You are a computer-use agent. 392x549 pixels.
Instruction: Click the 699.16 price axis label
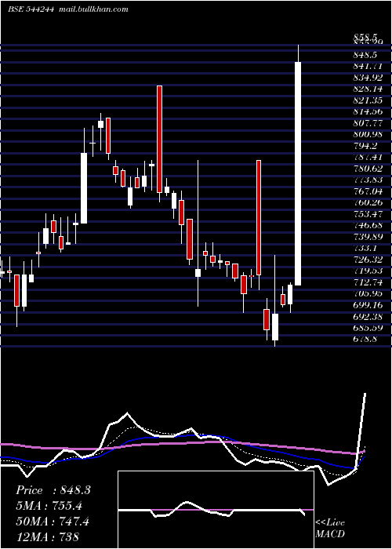[368, 304]
